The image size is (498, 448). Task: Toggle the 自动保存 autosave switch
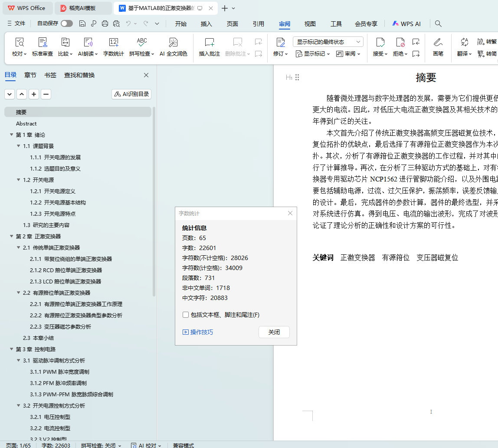(x=67, y=23)
